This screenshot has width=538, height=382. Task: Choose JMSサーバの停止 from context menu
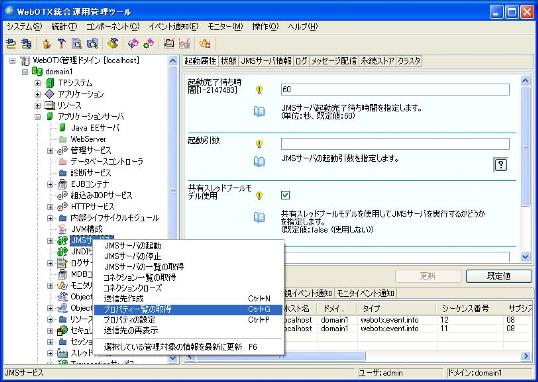click(x=188, y=256)
